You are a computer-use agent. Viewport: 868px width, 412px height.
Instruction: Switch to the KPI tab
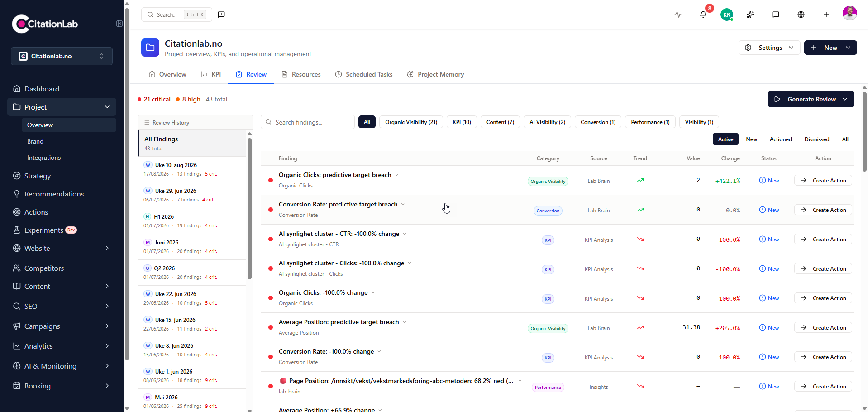click(x=211, y=74)
